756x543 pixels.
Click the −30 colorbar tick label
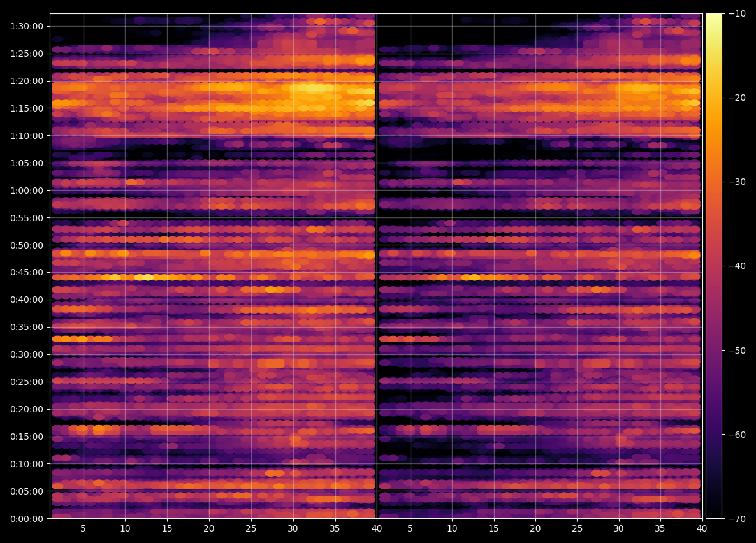tap(736, 182)
